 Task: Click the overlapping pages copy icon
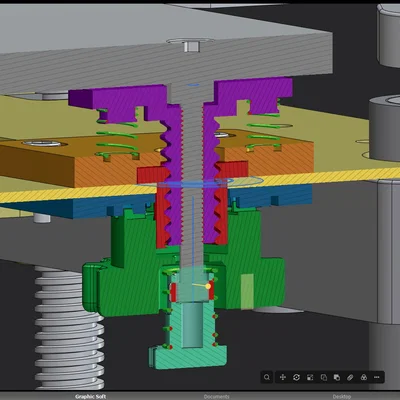(324, 377)
